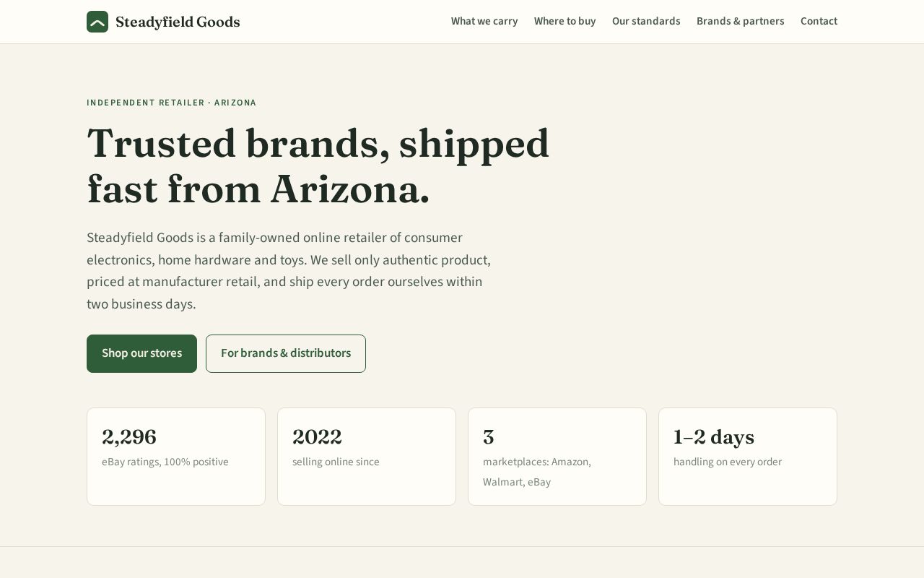
Task: Go to Where to buy
Action: pyautogui.click(x=565, y=21)
